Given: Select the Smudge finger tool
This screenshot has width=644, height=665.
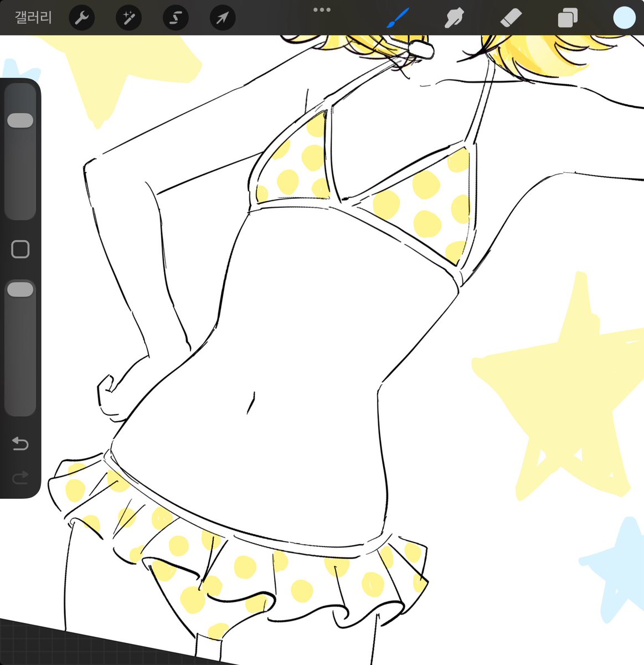Looking at the screenshot, I should click(454, 18).
